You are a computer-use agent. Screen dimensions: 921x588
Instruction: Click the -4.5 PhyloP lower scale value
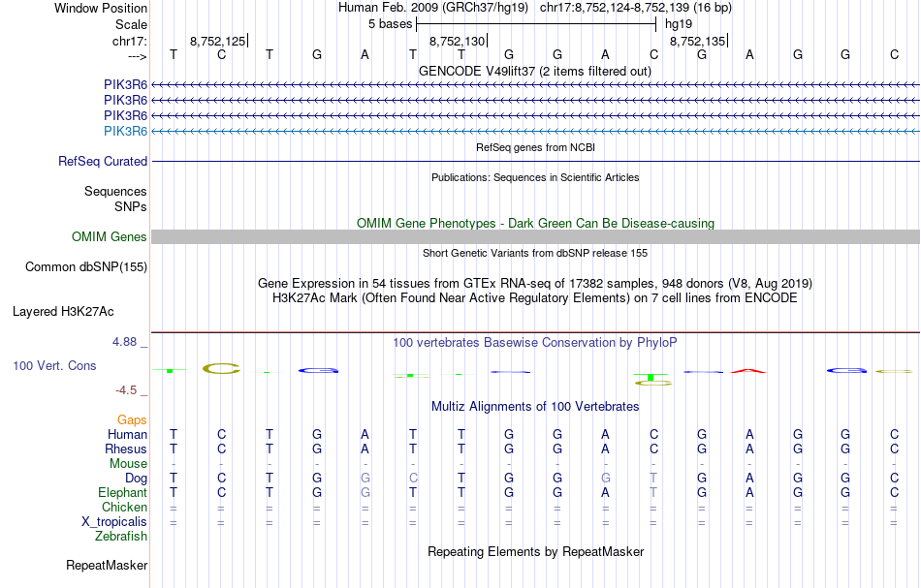(125, 390)
